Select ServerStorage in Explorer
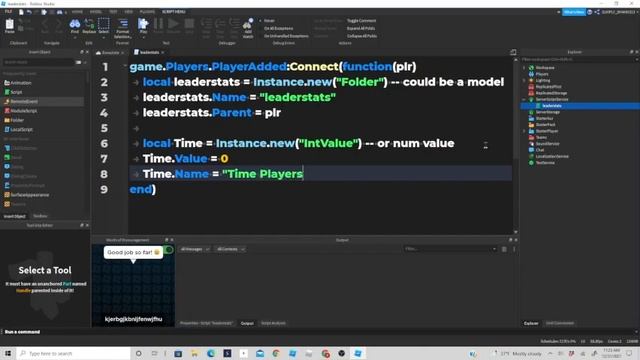The image size is (640, 360). click(x=547, y=112)
